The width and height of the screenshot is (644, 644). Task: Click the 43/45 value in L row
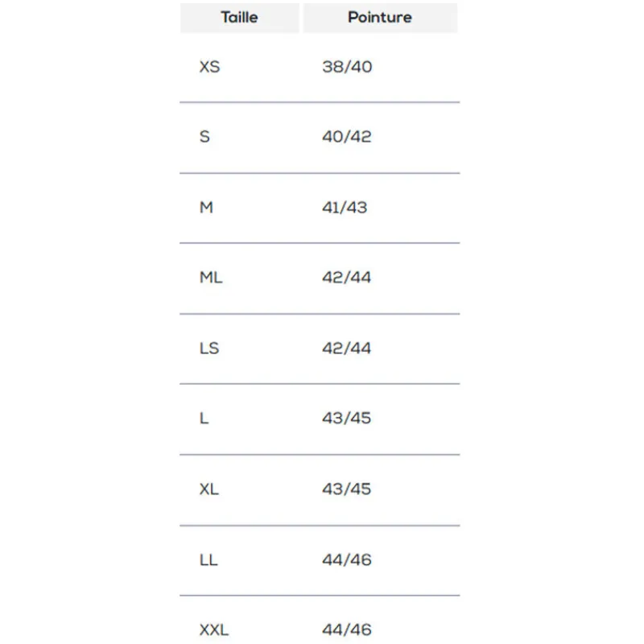point(347,419)
